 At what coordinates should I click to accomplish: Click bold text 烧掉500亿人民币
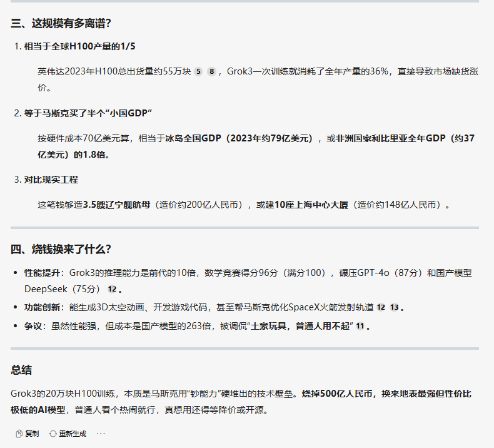coord(337,394)
